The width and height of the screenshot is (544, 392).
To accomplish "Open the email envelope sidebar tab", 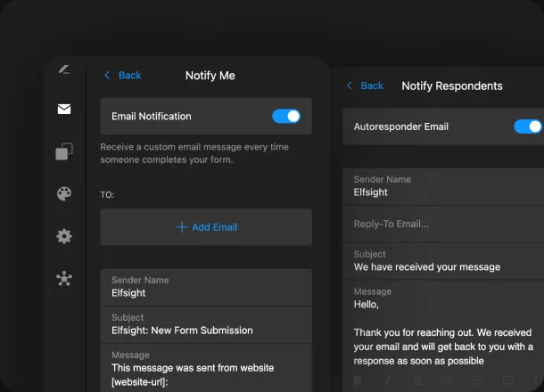I will [x=64, y=110].
